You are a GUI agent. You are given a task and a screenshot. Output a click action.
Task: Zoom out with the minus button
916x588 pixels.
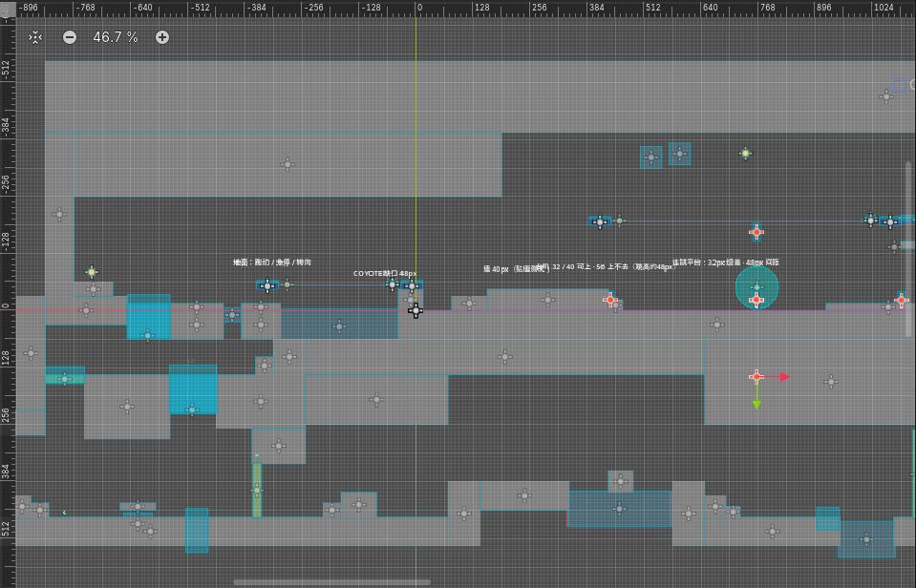(x=70, y=37)
